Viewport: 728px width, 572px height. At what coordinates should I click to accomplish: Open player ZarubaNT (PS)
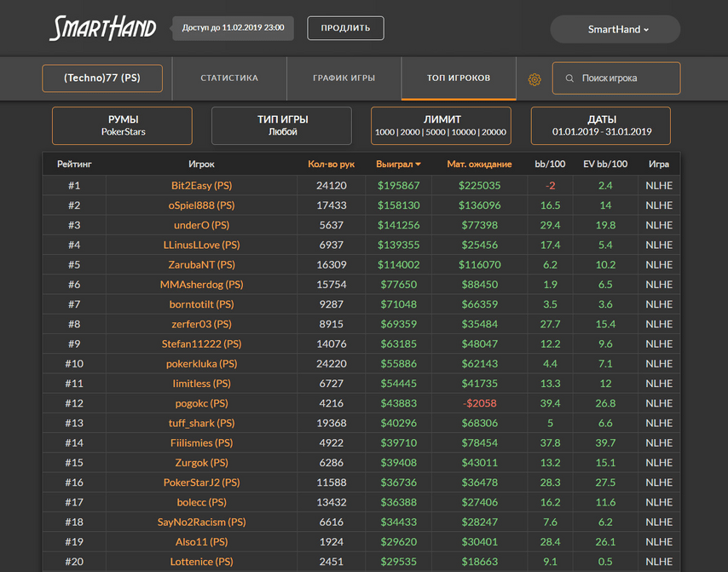pos(201,264)
